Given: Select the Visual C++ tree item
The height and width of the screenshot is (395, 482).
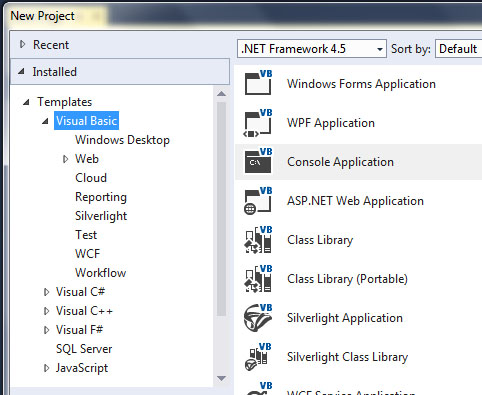Looking at the screenshot, I should [x=84, y=311].
